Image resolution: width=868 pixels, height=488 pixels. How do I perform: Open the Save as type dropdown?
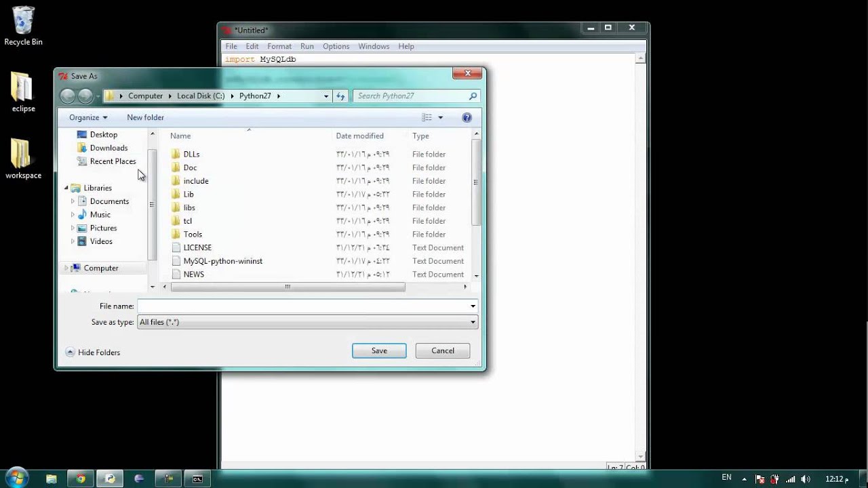tap(473, 323)
